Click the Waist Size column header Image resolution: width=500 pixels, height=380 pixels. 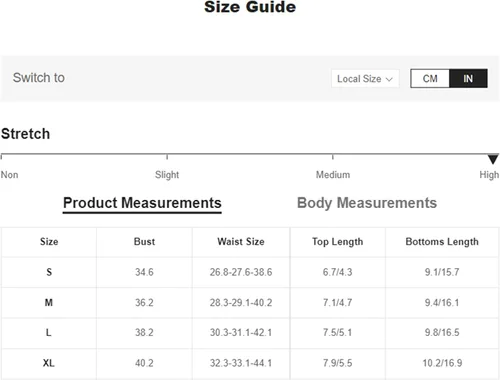(241, 242)
